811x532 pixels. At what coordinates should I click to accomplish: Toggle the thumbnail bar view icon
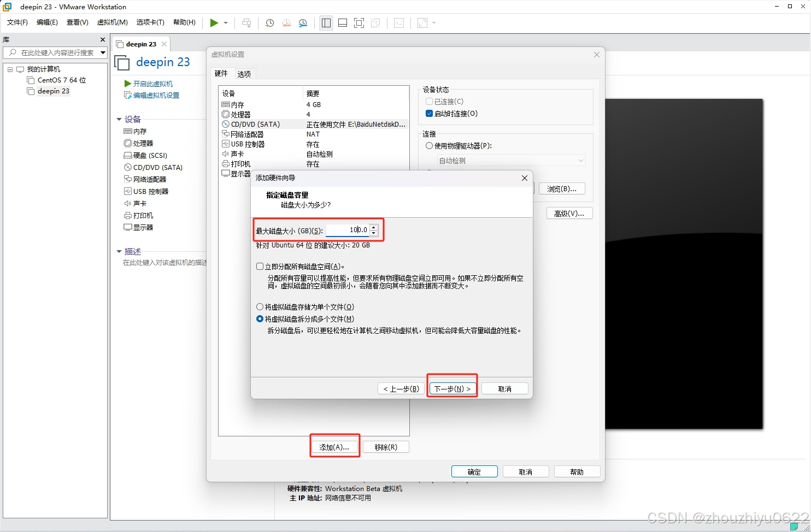pyautogui.click(x=343, y=23)
